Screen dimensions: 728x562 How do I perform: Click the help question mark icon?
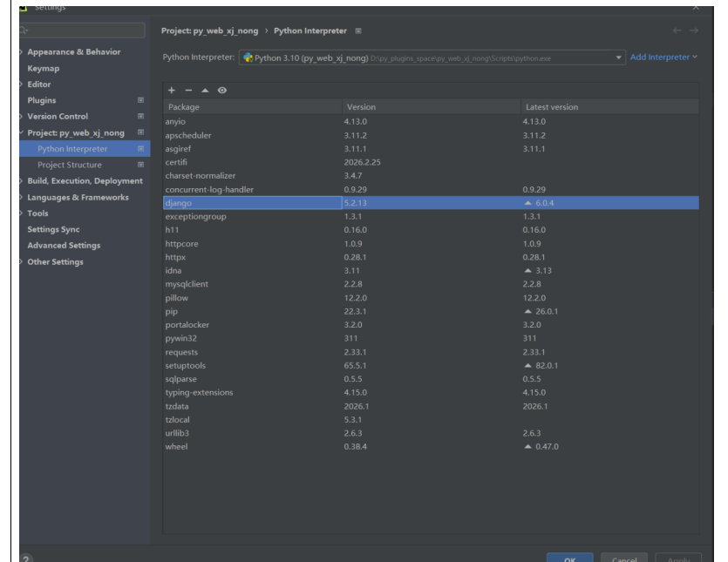(x=26, y=559)
